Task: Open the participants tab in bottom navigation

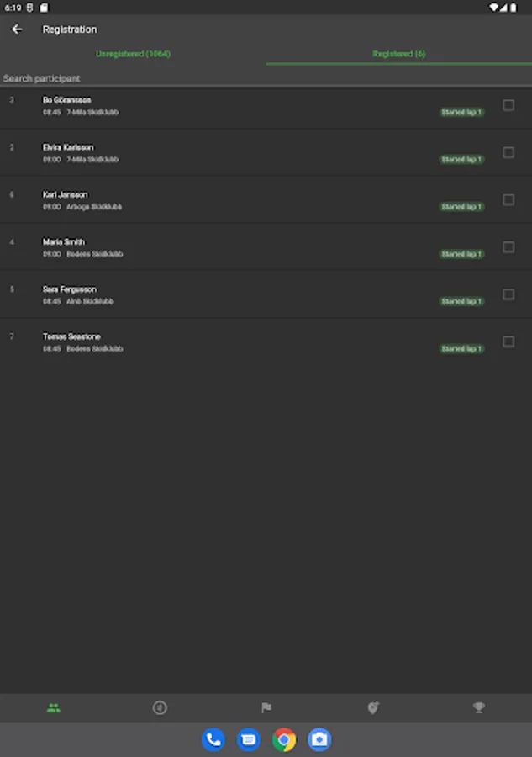Action: [54, 708]
